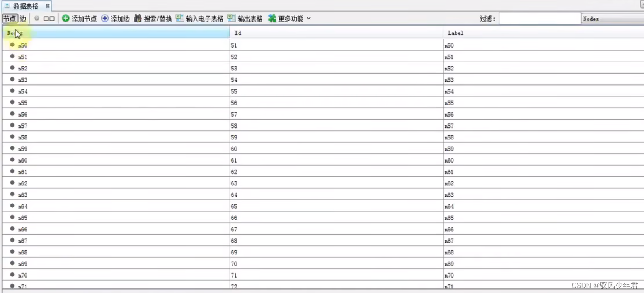
Task: Click the bullet icon beside node n66
Action: tap(12, 229)
